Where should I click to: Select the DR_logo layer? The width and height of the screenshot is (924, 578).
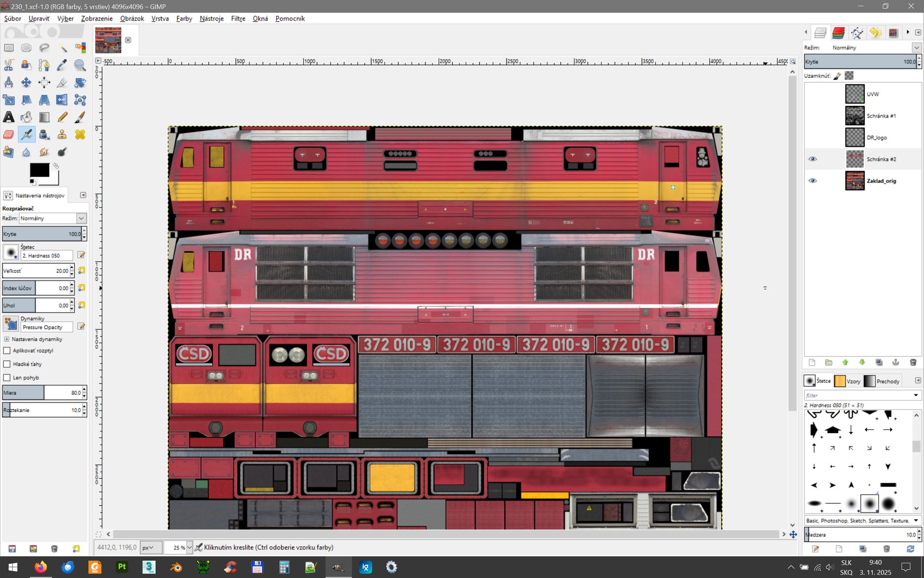[x=876, y=138]
